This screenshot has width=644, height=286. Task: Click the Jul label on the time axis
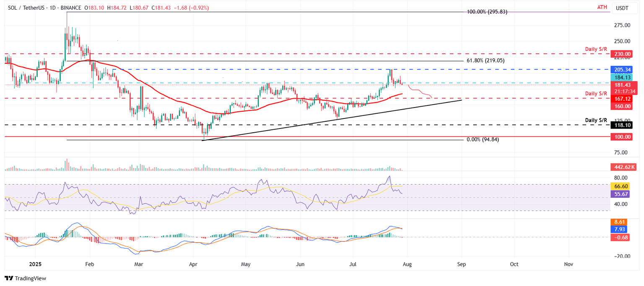click(x=353, y=264)
